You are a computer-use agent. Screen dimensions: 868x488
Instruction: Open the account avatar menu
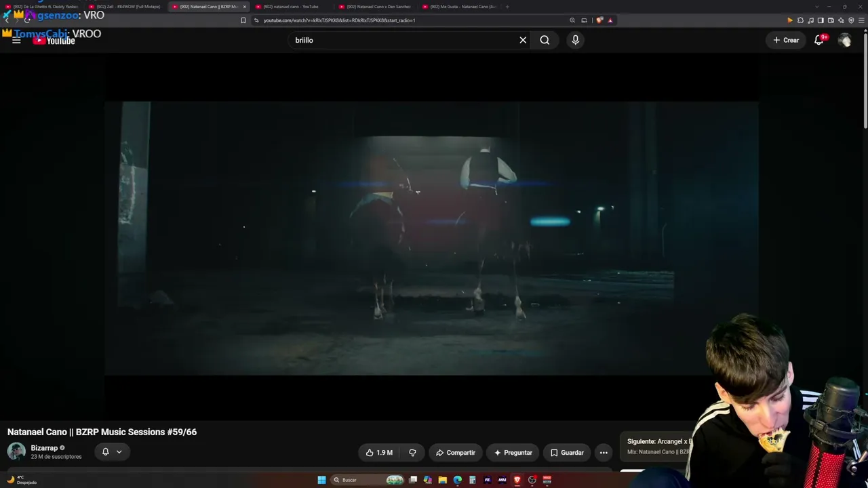844,40
